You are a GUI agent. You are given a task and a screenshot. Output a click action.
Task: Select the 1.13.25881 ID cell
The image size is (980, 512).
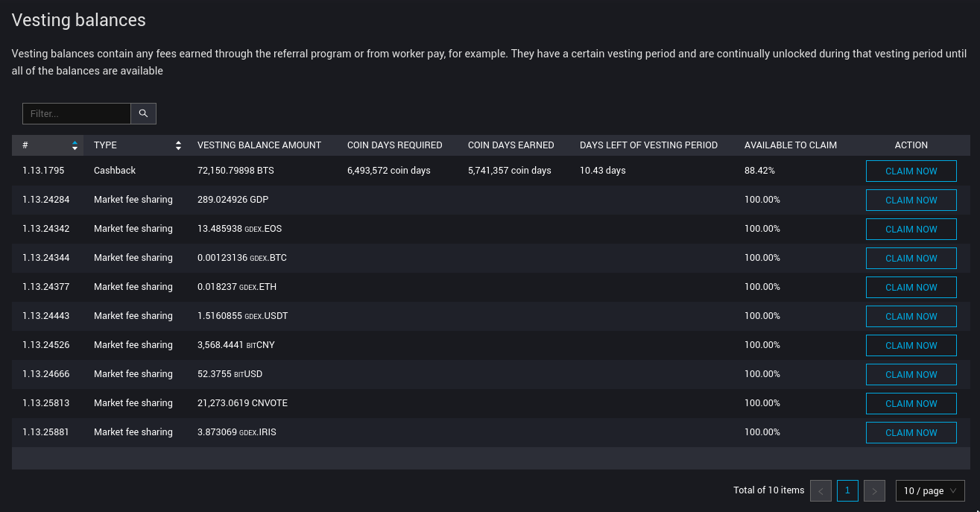point(45,432)
